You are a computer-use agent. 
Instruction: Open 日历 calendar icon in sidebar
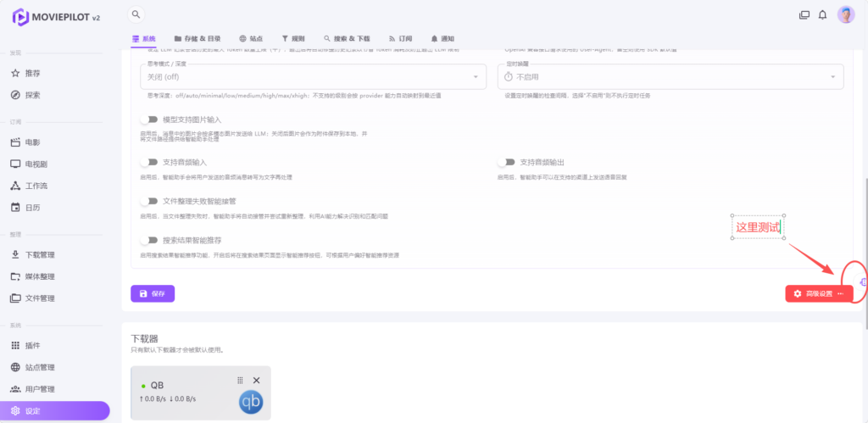(x=15, y=207)
